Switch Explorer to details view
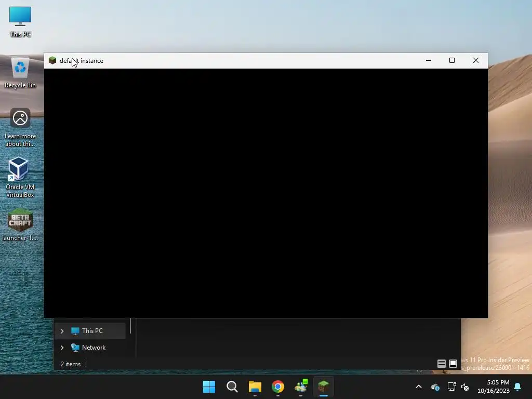Screen dimensions: 532x399 pos(441,364)
